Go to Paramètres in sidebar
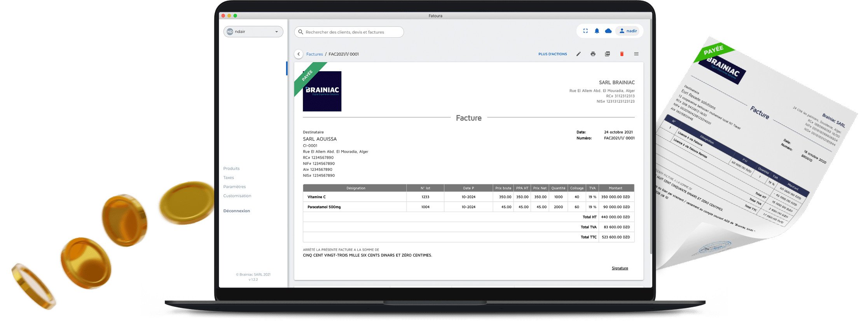 pos(234,187)
